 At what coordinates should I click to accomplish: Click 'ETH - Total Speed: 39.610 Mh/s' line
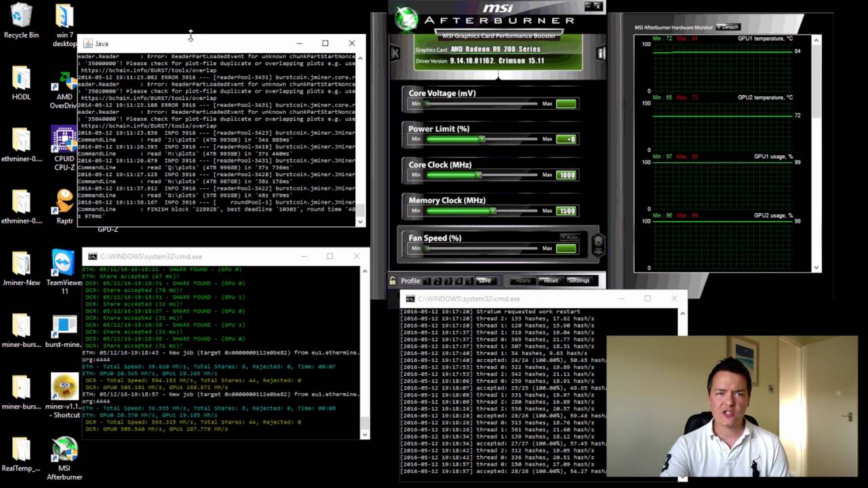tap(209, 367)
